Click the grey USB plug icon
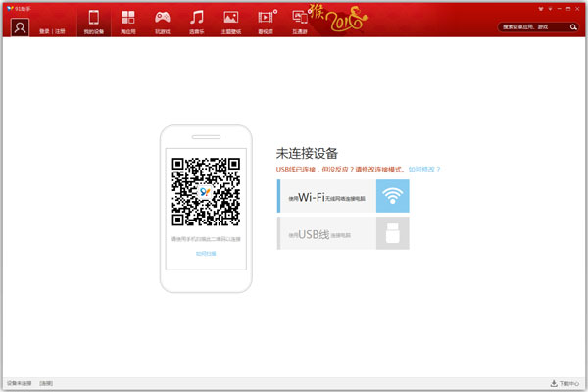Image resolution: width=588 pixels, height=392 pixels. (x=393, y=233)
